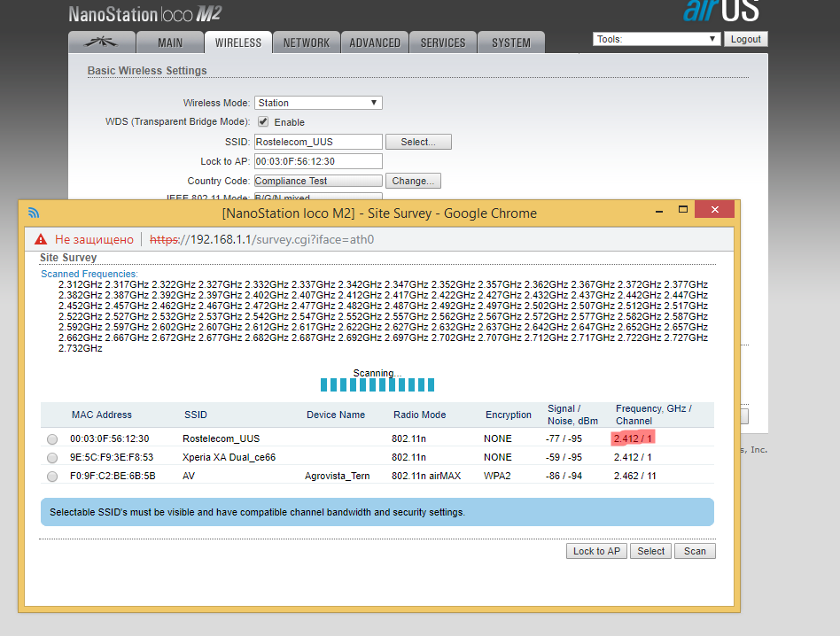
Task: Click the SSID input field
Action: pyautogui.click(x=318, y=142)
